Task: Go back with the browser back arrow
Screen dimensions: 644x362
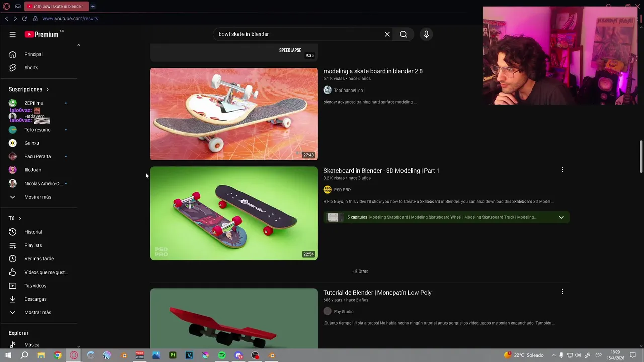Action: [x=6, y=19]
